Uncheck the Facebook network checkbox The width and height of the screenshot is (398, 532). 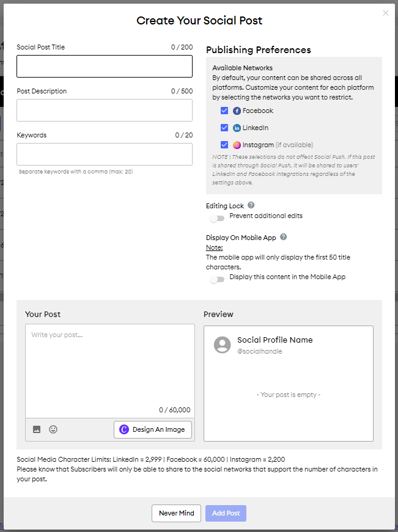(224, 111)
